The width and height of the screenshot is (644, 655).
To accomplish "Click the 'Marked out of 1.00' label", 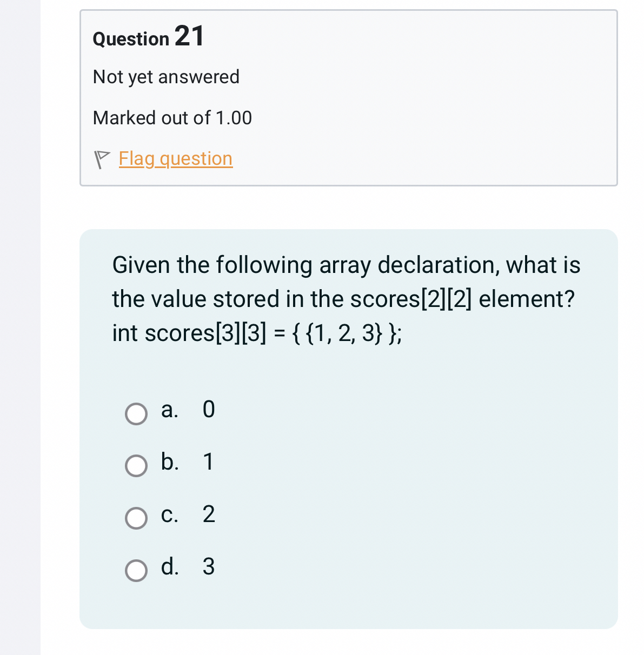I will (x=172, y=118).
